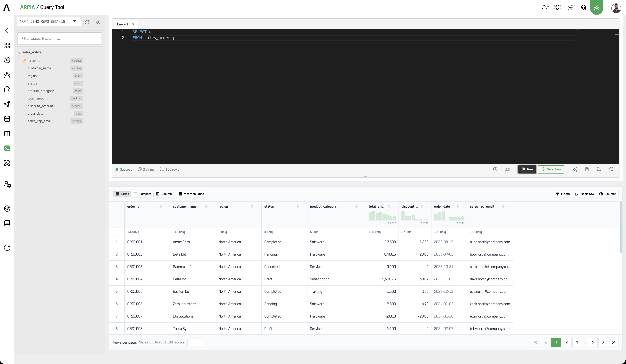This screenshot has width=626, height=364.
Task: Open the crossed tools sidebar icon
Action: click(x=7, y=163)
